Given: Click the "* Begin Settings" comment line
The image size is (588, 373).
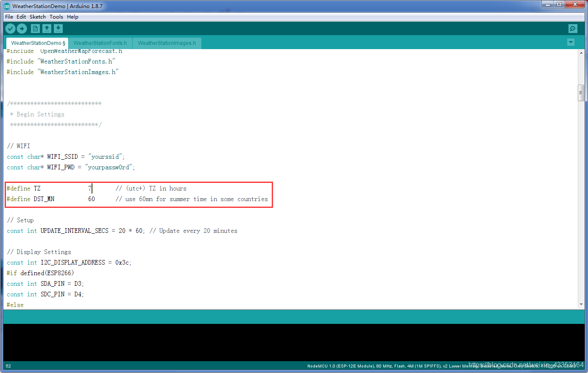Looking at the screenshot, I should tap(37, 114).
